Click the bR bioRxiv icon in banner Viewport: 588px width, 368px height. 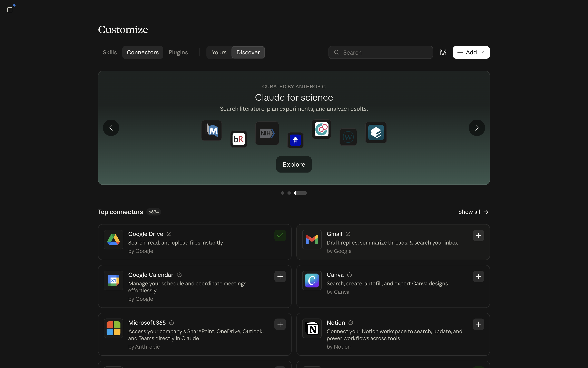click(239, 139)
